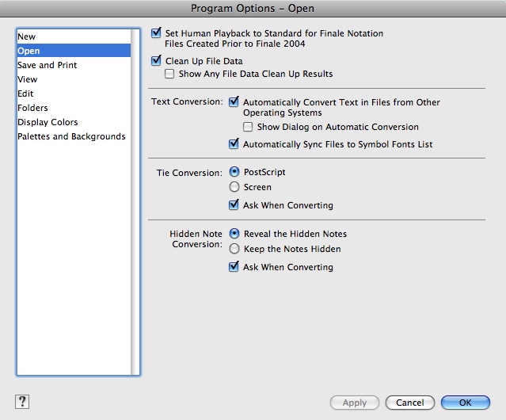506x420 pixels.
Task: Uncheck Clean Up File Data
Action: pyautogui.click(x=156, y=60)
